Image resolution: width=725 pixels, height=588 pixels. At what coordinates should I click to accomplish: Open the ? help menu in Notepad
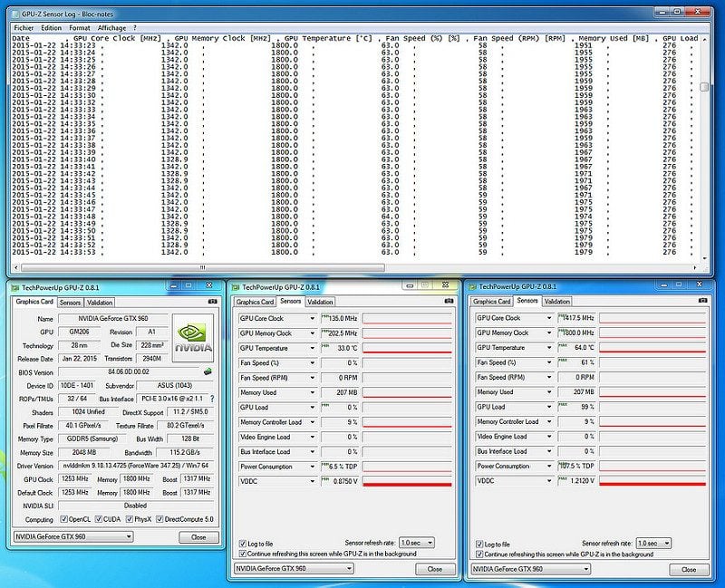point(135,28)
